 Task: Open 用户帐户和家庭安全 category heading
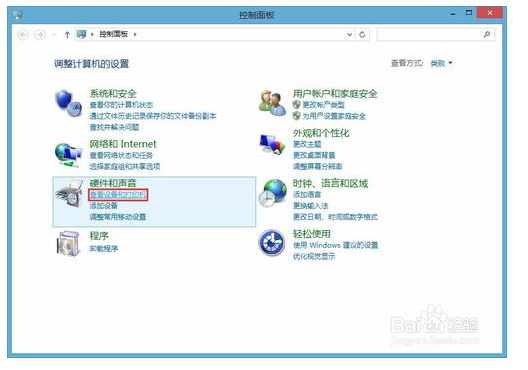click(335, 93)
